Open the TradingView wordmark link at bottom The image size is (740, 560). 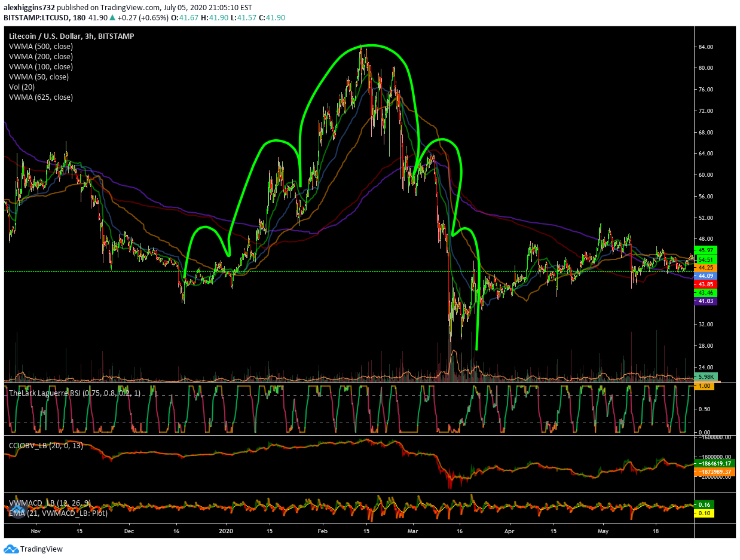[41, 549]
